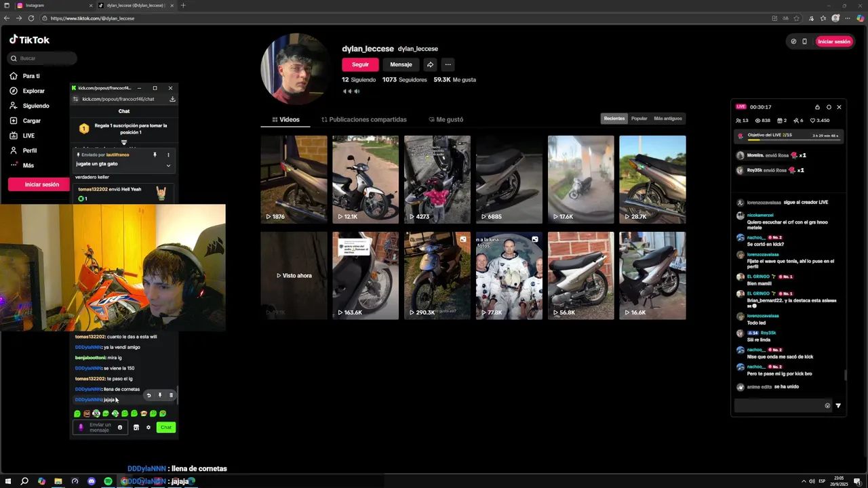Open Spotify from the Windows taskbar
The width and height of the screenshot is (868, 488).
click(108, 481)
